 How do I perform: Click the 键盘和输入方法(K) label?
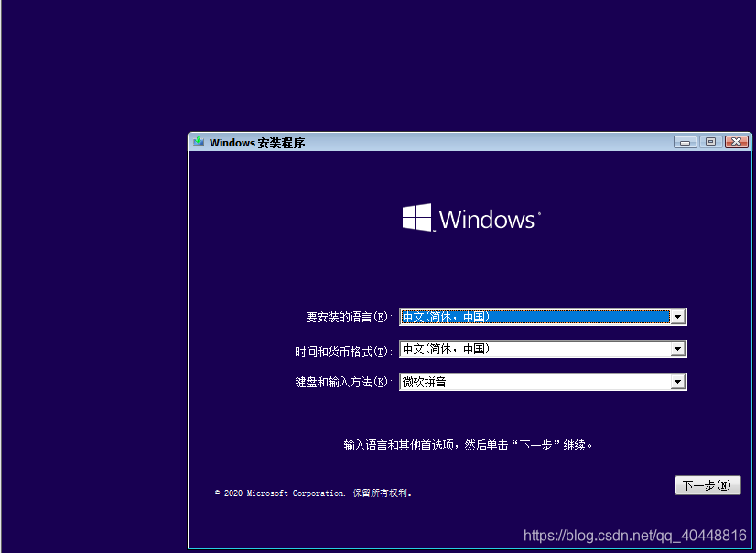[x=344, y=382]
